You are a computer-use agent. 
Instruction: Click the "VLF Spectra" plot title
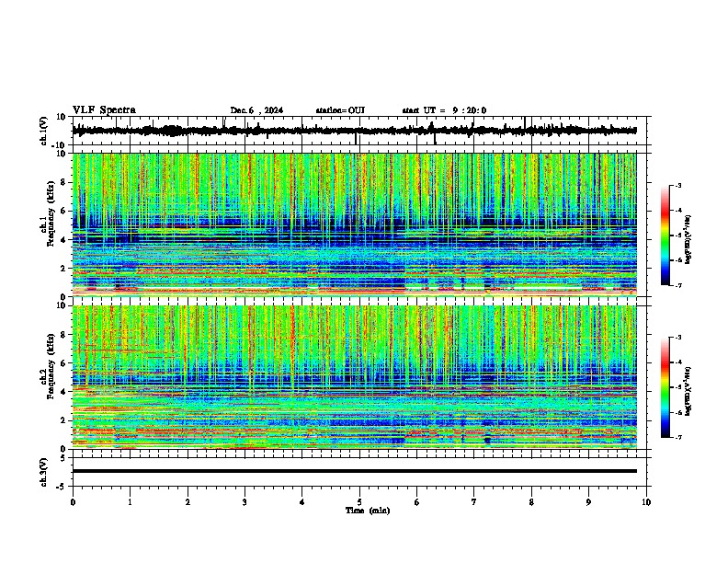point(104,110)
